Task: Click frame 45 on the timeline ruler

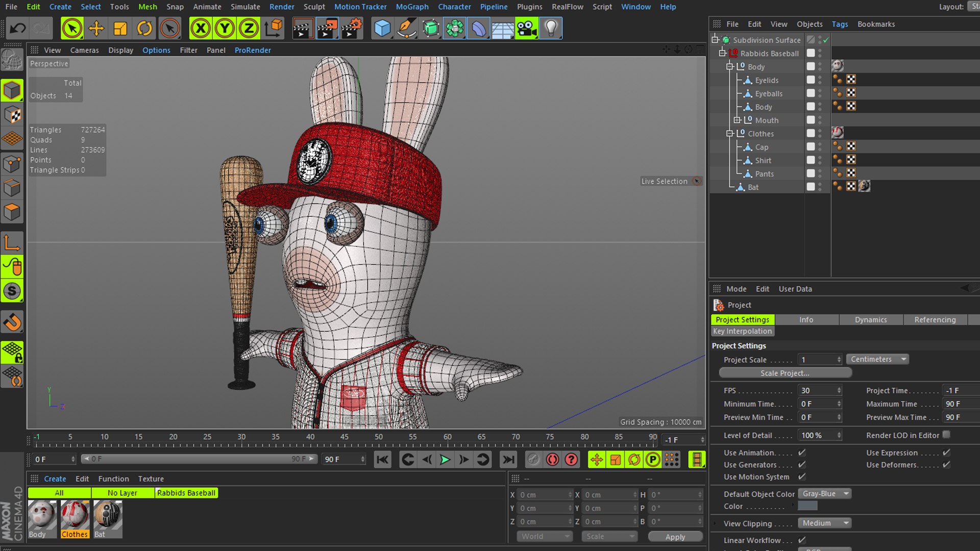Action: [x=344, y=437]
